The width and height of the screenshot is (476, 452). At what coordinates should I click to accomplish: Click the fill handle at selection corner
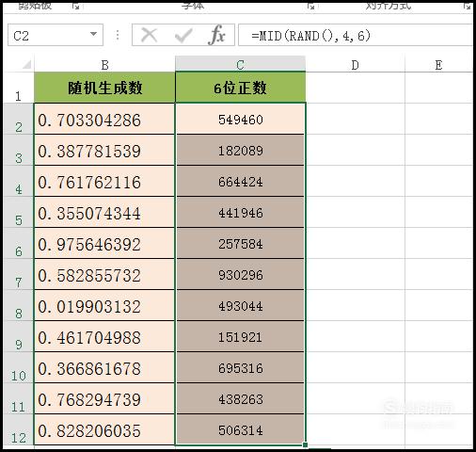(305, 444)
